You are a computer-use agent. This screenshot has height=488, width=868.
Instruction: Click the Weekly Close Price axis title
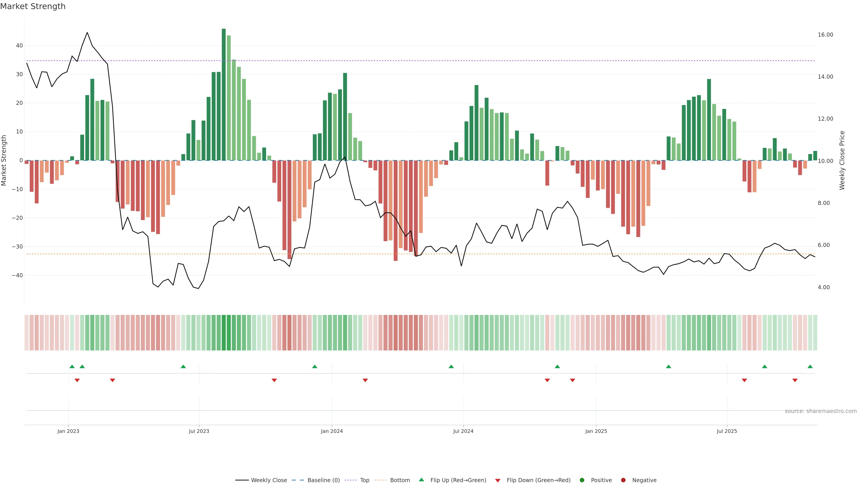(x=842, y=160)
